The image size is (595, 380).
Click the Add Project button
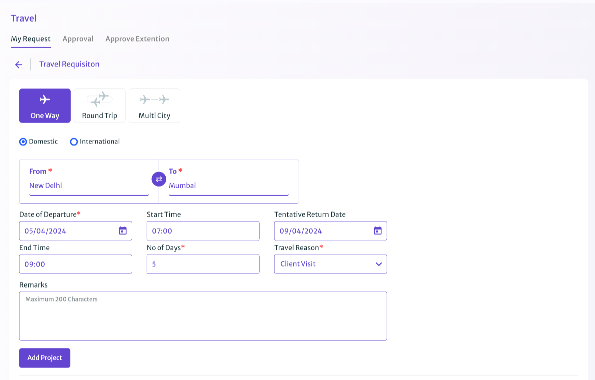pyautogui.click(x=44, y=358)
